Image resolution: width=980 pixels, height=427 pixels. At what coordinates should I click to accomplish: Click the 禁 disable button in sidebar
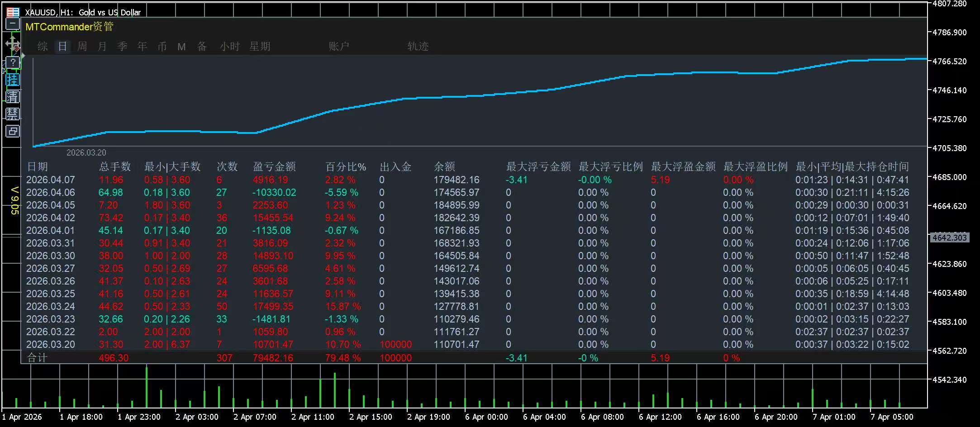(13, 114)
